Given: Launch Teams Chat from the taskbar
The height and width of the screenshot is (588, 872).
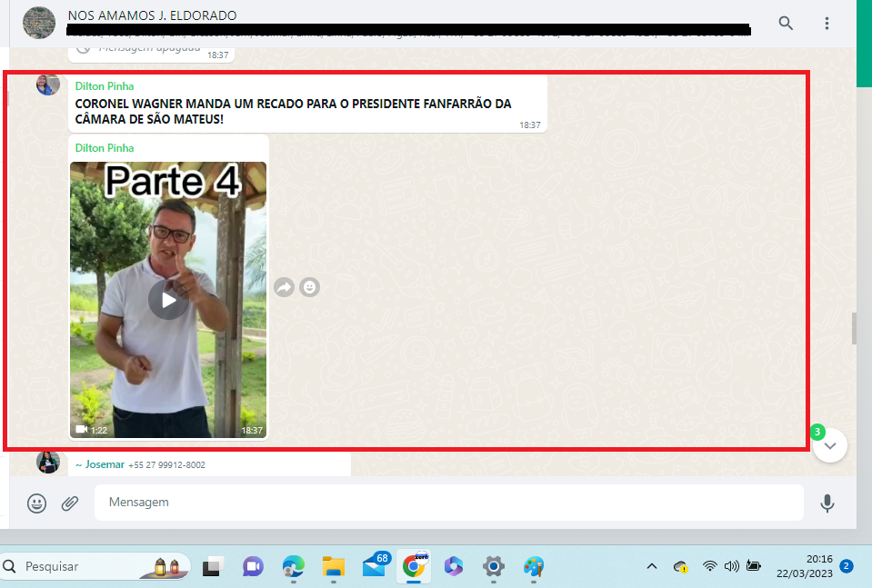Looking at the screenshot, I should 253,567.
